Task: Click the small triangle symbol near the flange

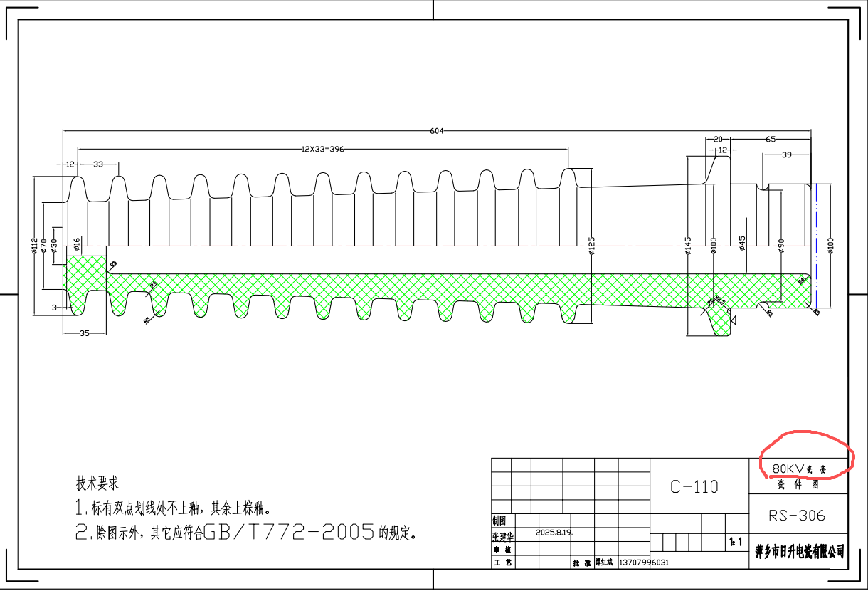Action: coord(734,321)
